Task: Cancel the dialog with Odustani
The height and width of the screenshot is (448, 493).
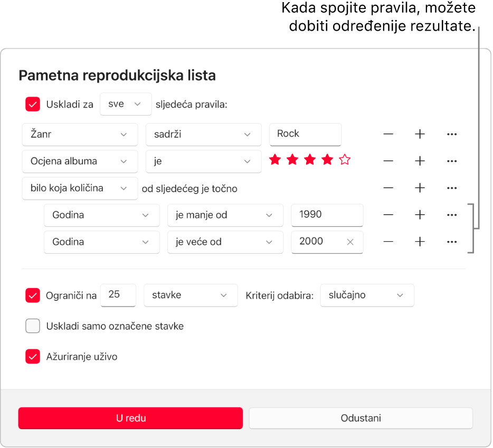Action: (x=361, y=418)
